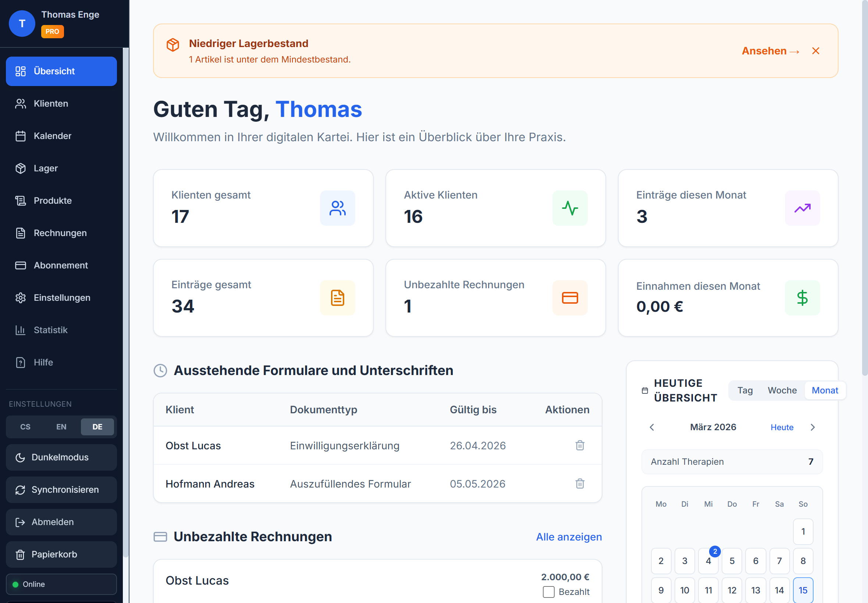
Task: Click the Einnahmen dollar icon
Action: coord(802,298)
